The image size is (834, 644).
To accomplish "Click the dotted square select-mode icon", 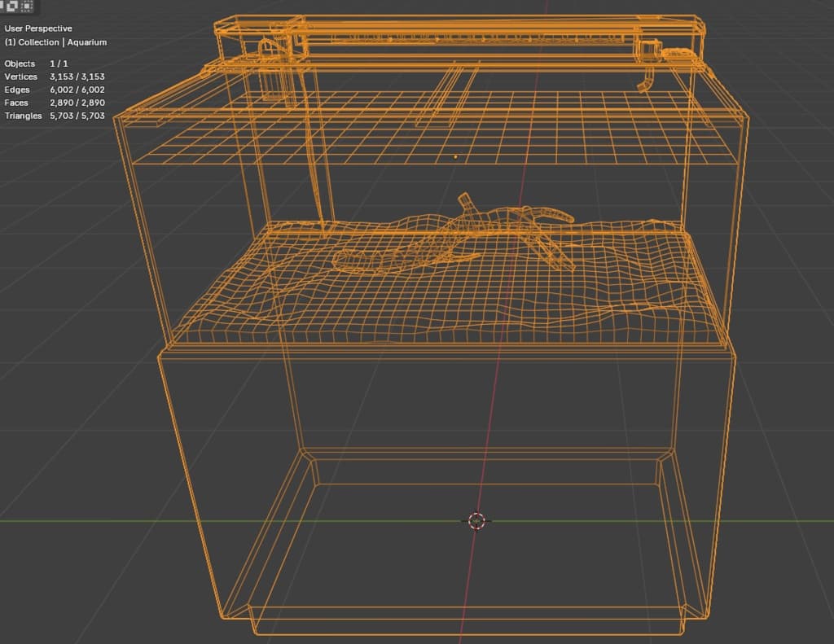I will (27, 6).
